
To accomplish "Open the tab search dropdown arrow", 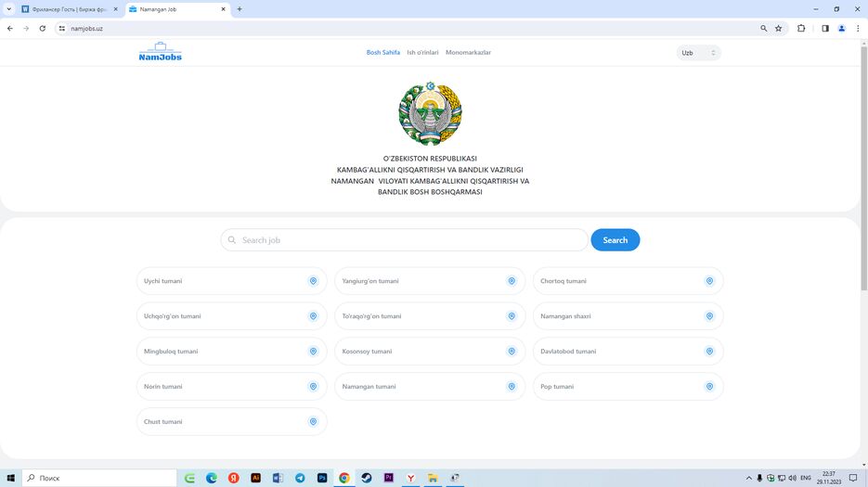I will [x=9, y=9].
